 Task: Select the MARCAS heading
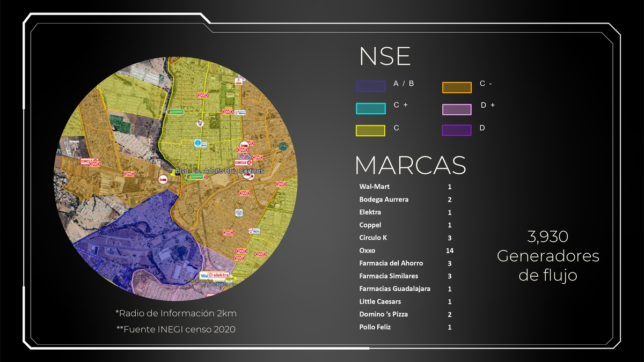411,166
